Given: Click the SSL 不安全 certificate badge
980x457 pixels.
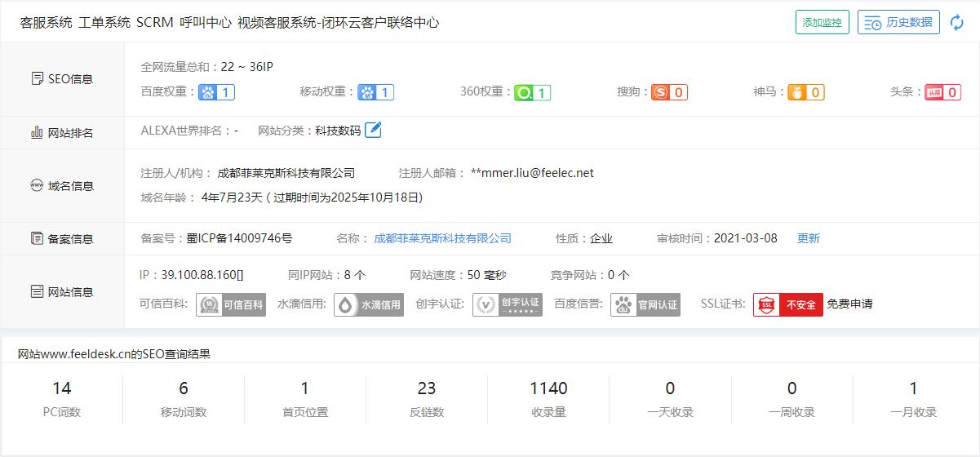Looking at the screenshot, I should click(787, 304).
